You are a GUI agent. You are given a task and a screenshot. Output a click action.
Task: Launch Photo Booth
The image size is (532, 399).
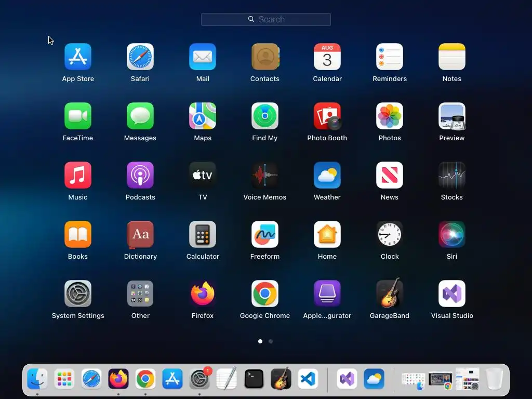click(x=327, y=116)
